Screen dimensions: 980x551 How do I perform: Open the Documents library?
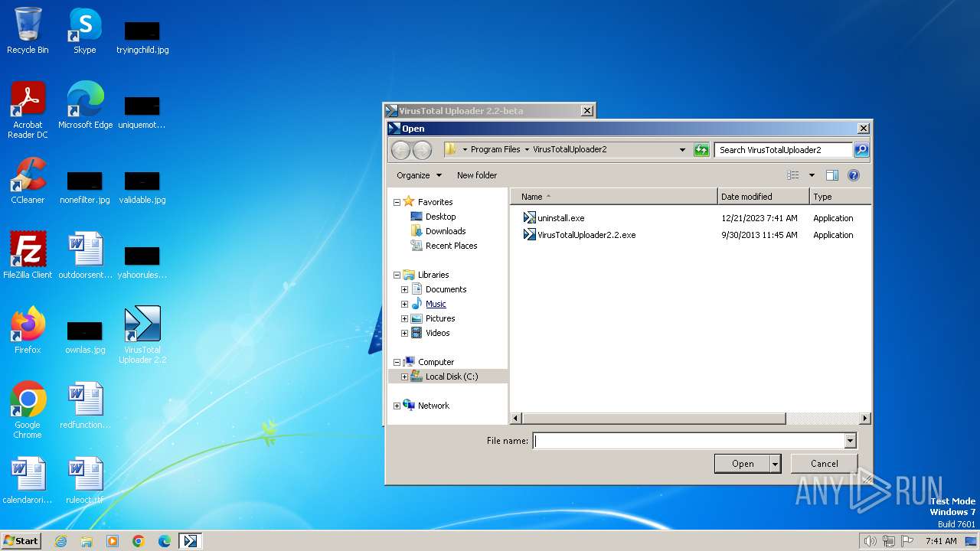pos(446,289)
